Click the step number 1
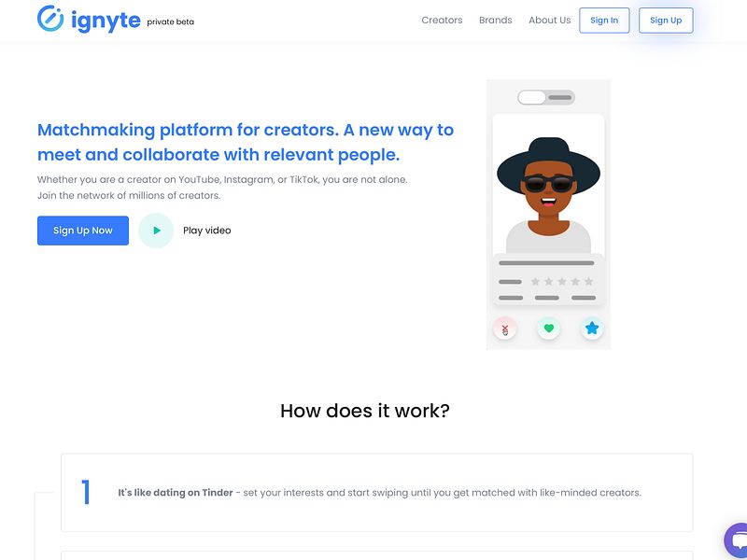Image resolution: width=747 pixels, height=560 pixels. coord(86,492)
